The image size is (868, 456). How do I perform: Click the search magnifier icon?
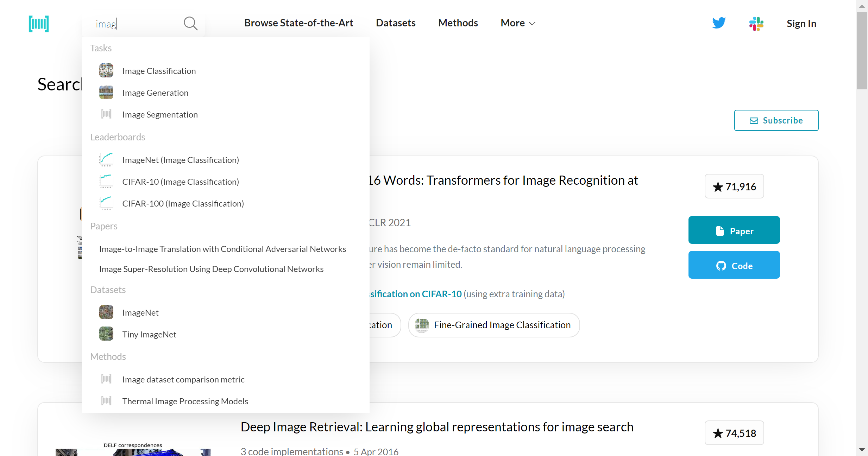click(x=190, y=23)
